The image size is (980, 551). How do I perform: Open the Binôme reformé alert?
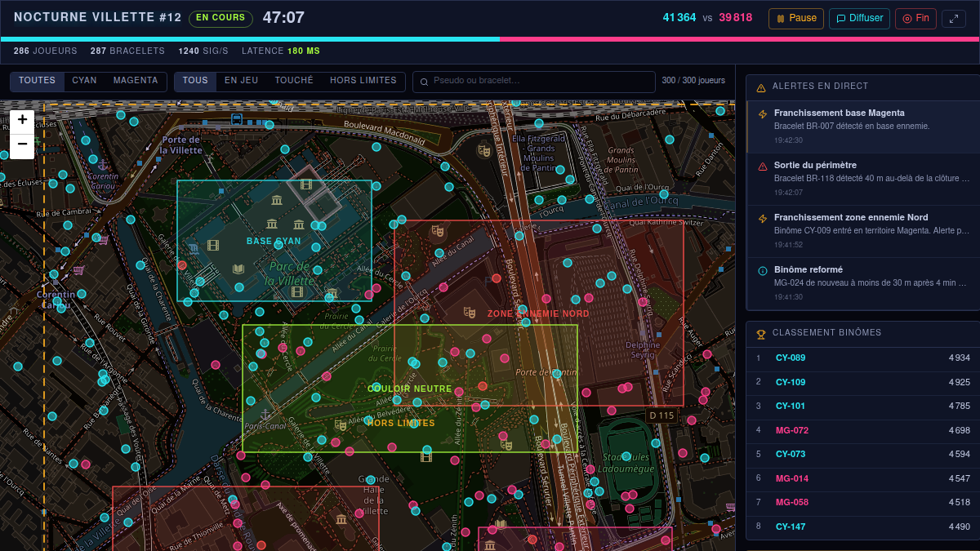point(863,283)
